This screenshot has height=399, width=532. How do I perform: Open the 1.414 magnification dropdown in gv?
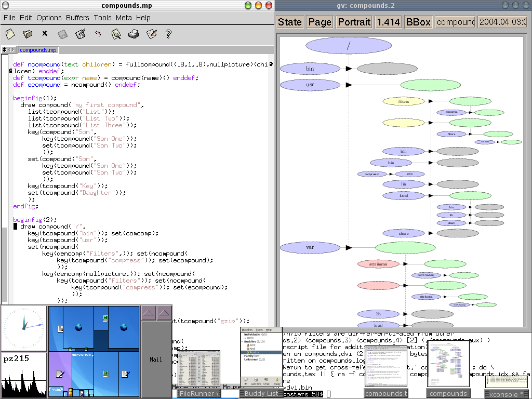click(x=388, y=22)
